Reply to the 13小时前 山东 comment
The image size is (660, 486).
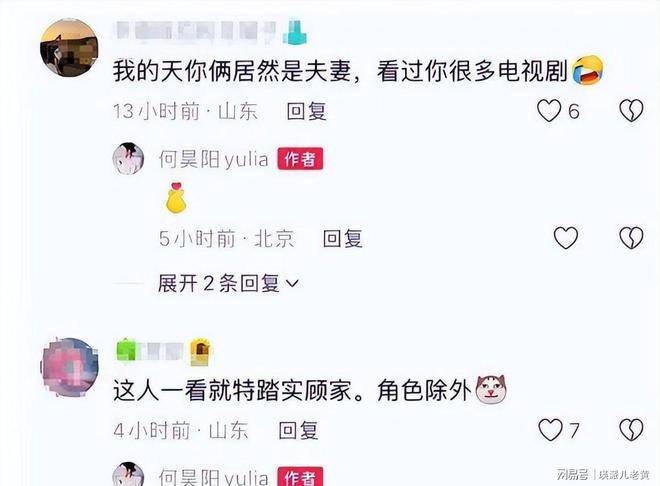(306, 112)
